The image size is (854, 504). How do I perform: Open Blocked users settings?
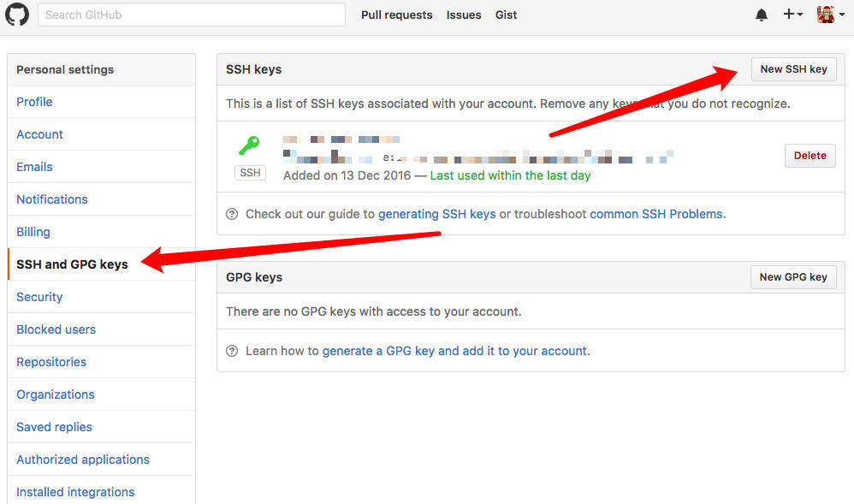(x=101, y=329)
